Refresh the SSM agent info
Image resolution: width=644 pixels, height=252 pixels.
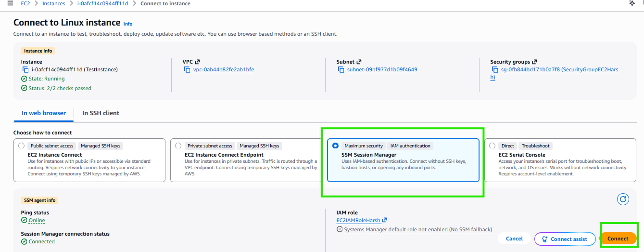[623, 199]
